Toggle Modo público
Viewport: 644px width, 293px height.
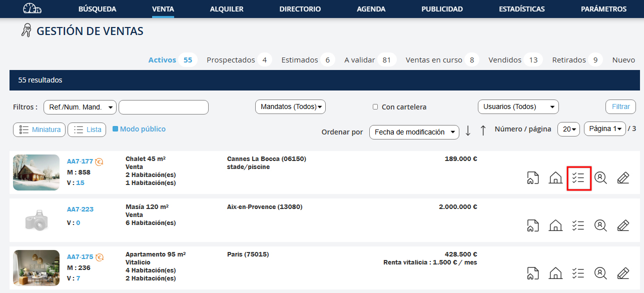[116, 129]
